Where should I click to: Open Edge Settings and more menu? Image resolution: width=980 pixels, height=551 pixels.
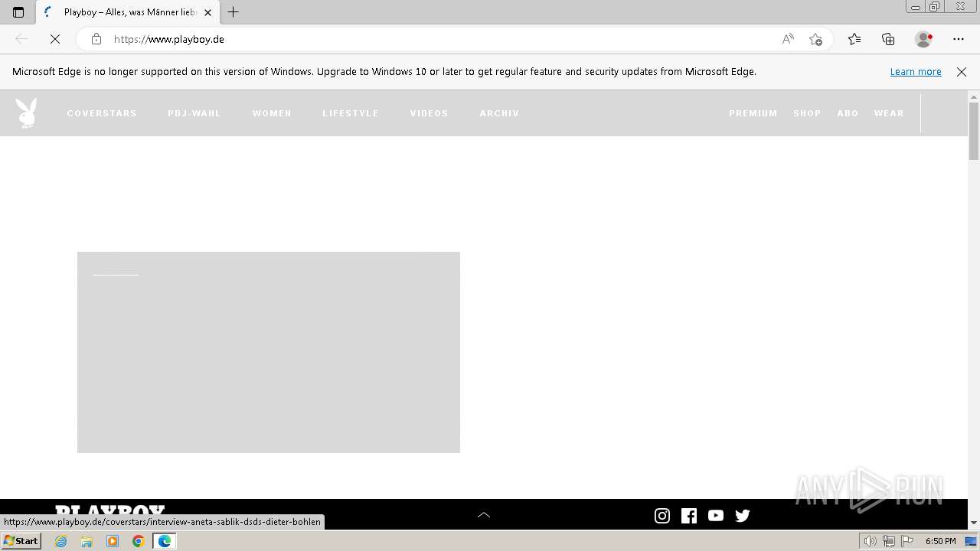point(959,39)
